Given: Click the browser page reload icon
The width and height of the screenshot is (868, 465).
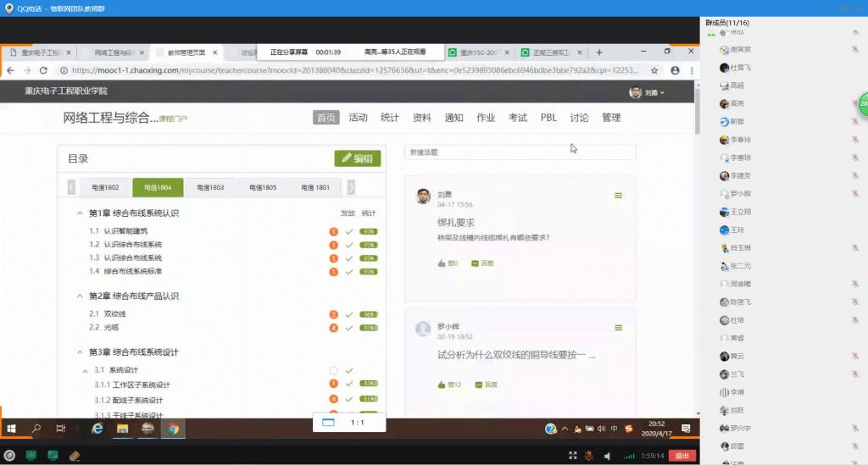Looking at the screenshot, I should click(x=44, y=70).
